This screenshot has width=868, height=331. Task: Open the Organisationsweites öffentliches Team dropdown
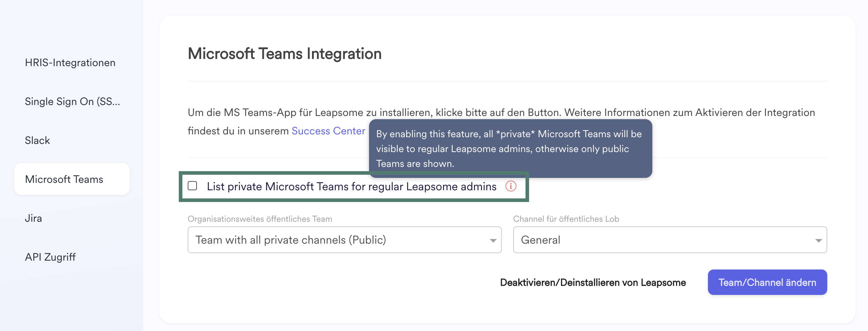(345, 240)
